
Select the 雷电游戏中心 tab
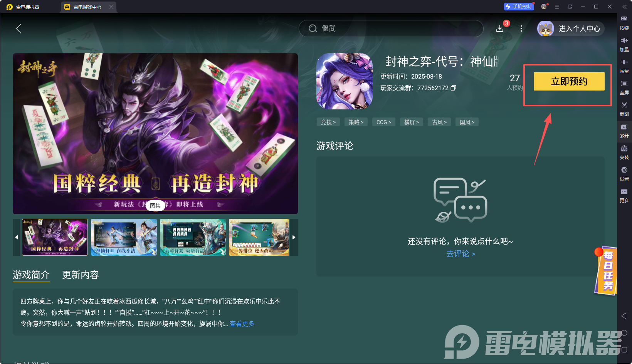[87, 7]
